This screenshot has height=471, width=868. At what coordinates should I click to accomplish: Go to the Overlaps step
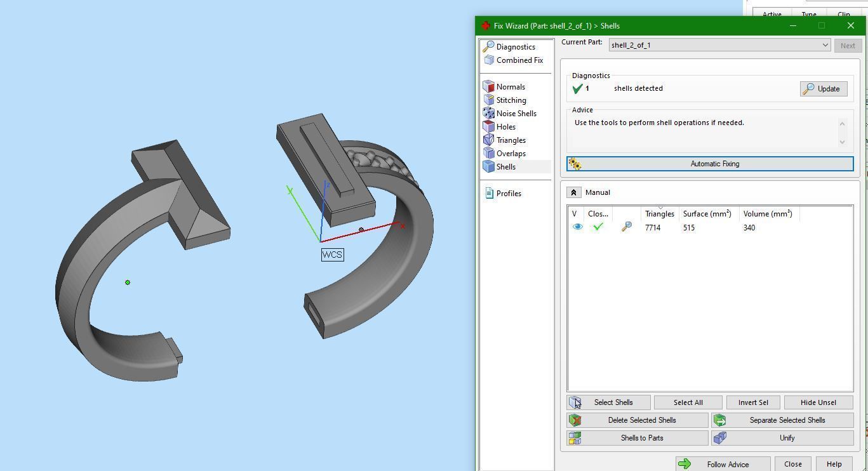tap(511, 154)
